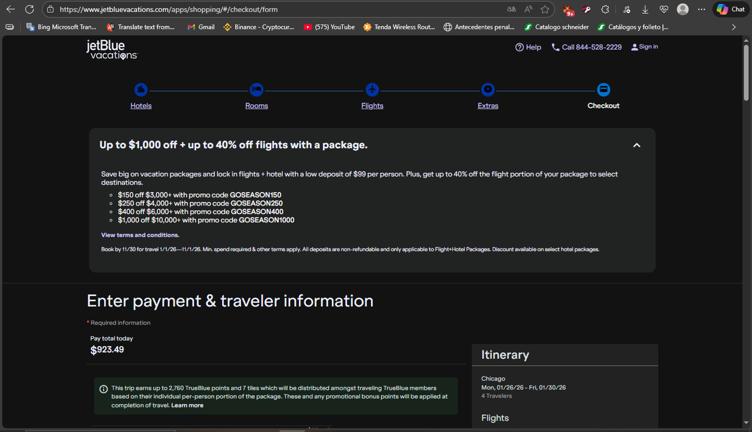Open Antecedentes penales bookmark
This screenshot has height=432, width=752.
(x=479, y=27)
